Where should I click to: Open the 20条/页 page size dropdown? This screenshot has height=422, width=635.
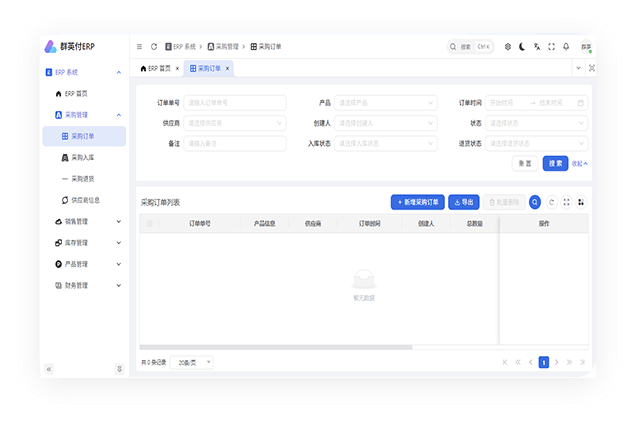[x=190, y=362]
